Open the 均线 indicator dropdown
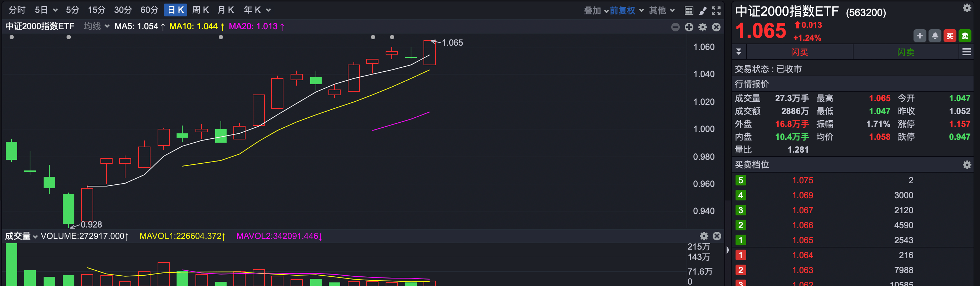 coord(96,26)
